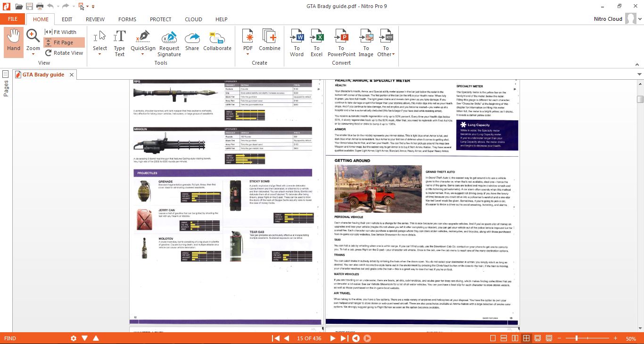
Task: Click the zoom in plus button
Action: [x=615, y=338]
